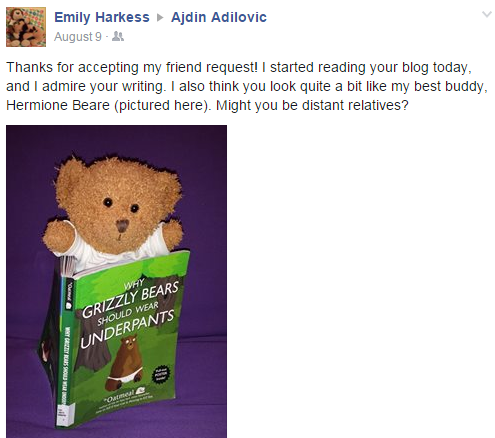The height and width of the screenshot is (438, 495).
Task: Click the black poster sticker on book
Action: [161, 375]
